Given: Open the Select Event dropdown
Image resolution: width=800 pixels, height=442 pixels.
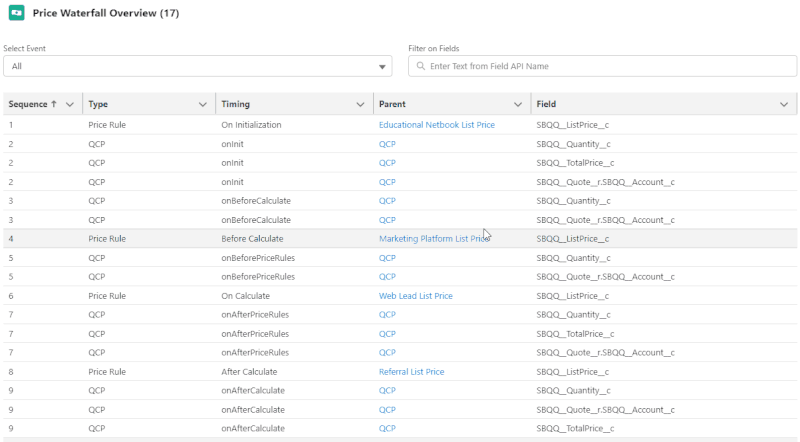Looking at the screenshot, I should (x=197, y=66).
